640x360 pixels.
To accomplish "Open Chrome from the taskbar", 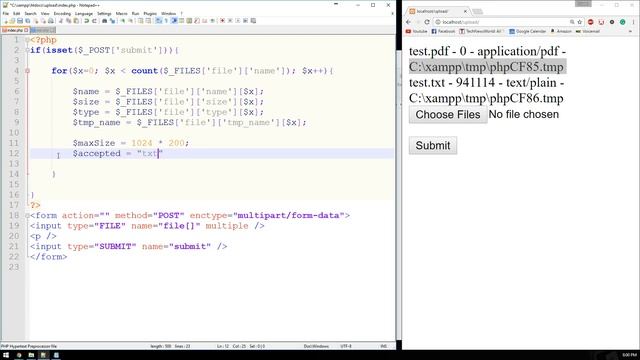I will point(19,355).
